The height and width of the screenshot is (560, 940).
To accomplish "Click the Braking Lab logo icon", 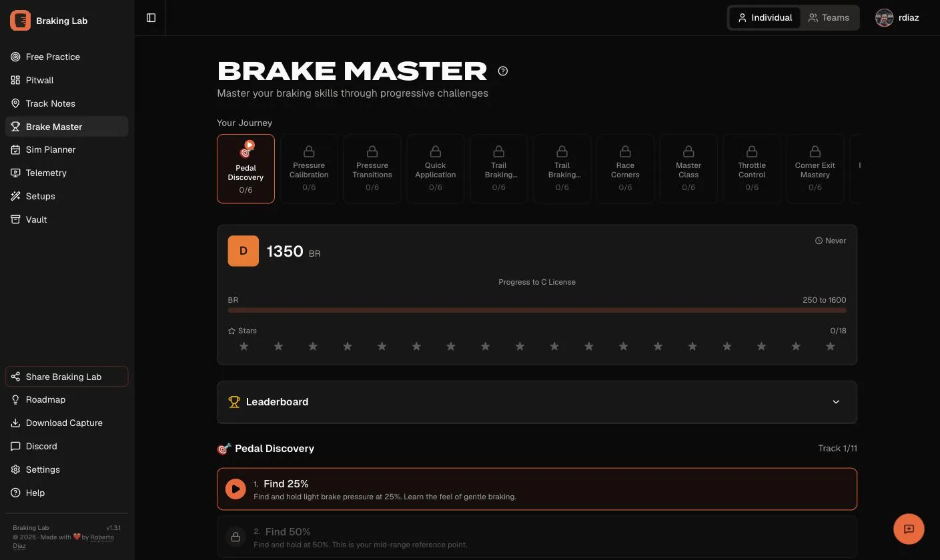I will (20, 21).
